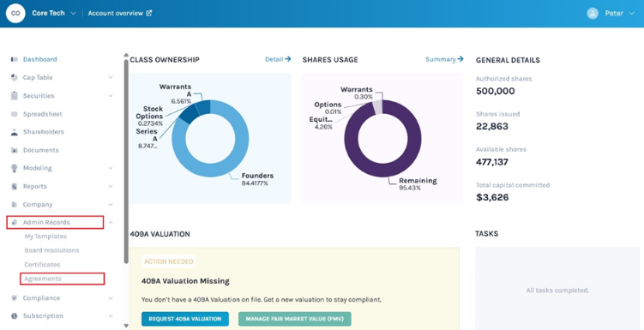Click the Subscription dollar icon

(15, 316)
